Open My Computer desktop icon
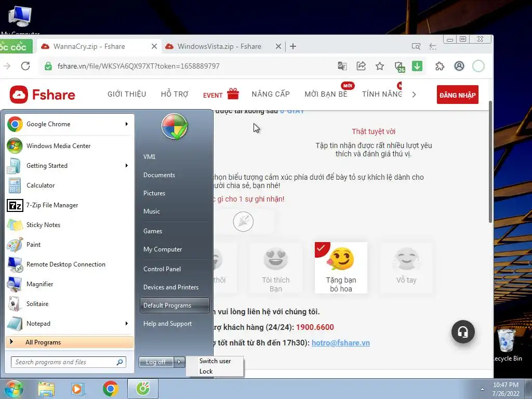 click(20, 20)
